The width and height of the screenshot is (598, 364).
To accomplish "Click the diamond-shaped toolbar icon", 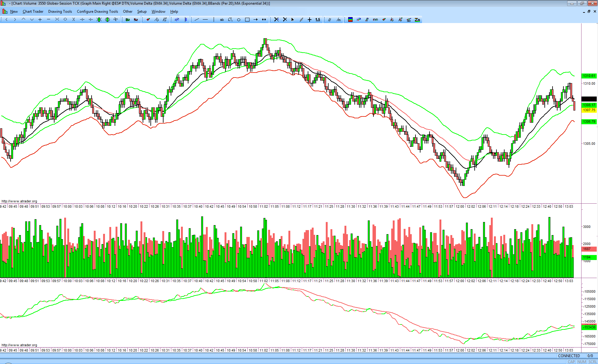I will (65, 20).
